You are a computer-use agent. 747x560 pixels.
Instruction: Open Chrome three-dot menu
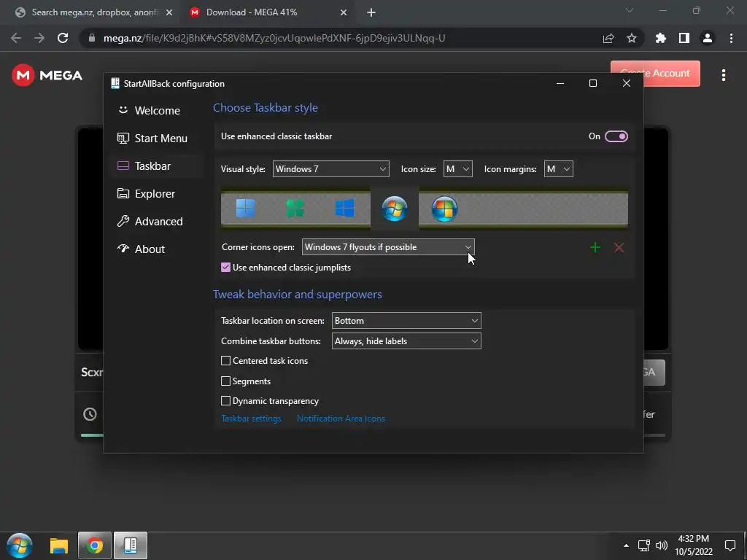coord(731,38)
